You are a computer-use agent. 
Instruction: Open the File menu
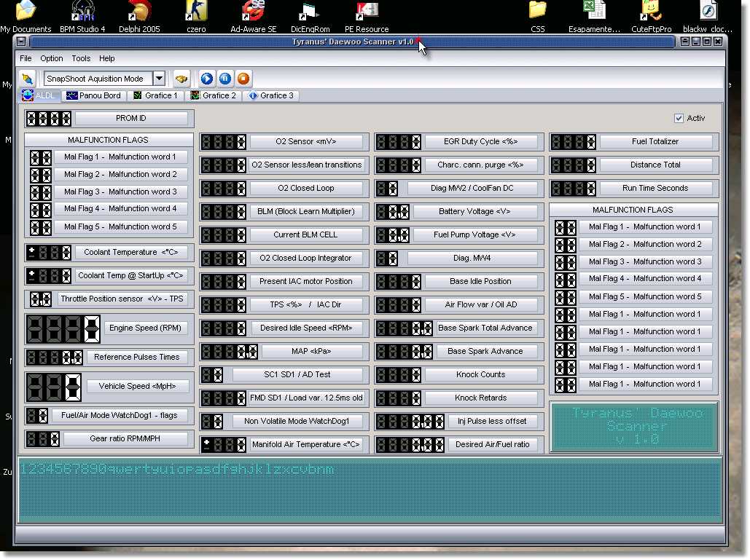pyautogui.click(x=26, y=58)
